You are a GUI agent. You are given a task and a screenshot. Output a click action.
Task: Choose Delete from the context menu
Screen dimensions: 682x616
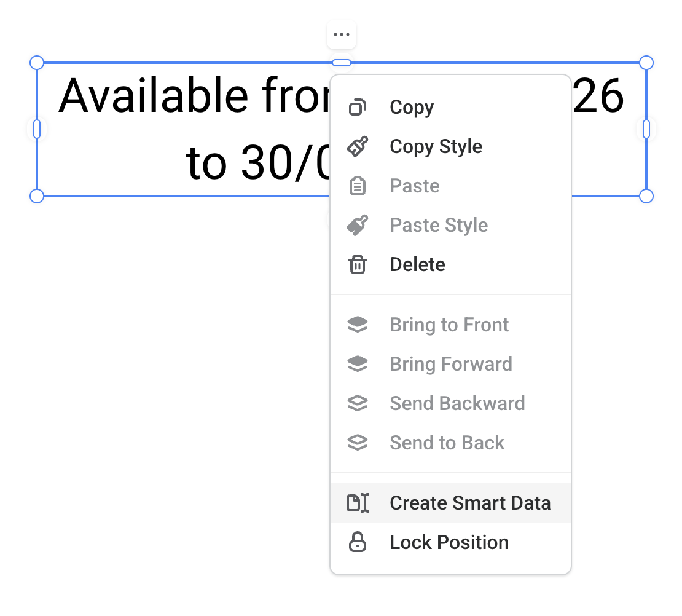point(450,264)
